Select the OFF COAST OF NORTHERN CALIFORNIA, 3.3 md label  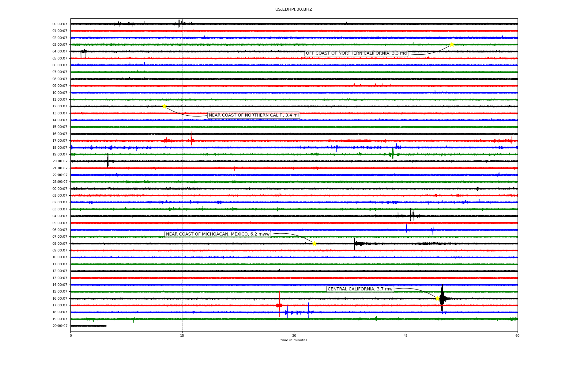tap(356, 53)
